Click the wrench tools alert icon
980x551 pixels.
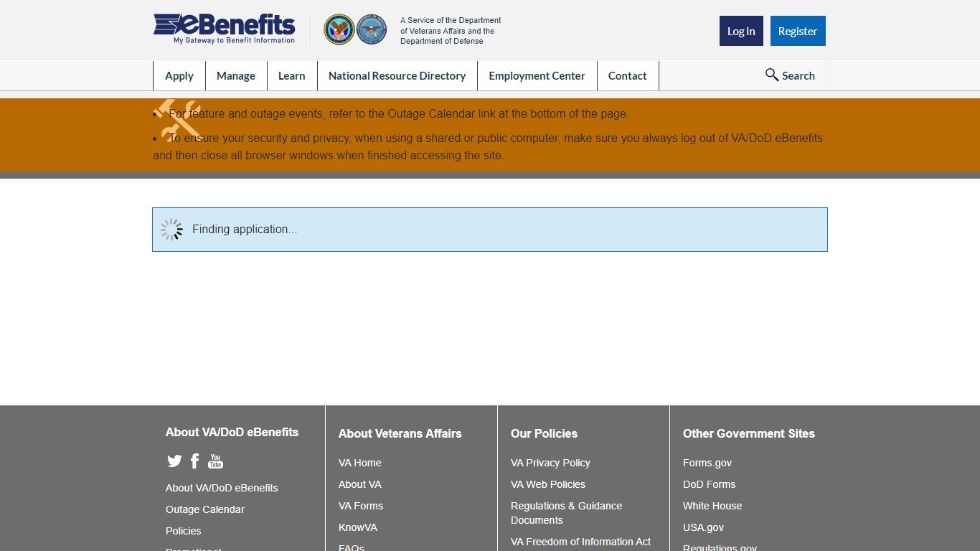click(x=177, y=120)
